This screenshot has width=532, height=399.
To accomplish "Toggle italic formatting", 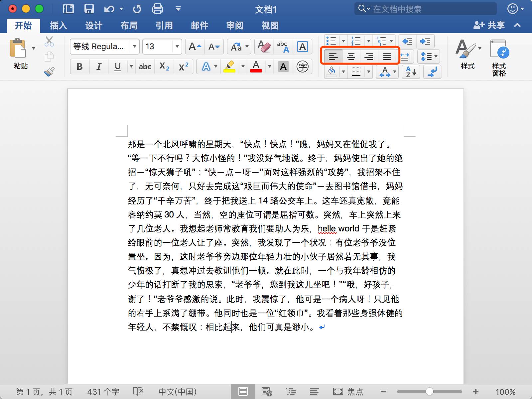I will pyautogui.click(x=99, y=67).
